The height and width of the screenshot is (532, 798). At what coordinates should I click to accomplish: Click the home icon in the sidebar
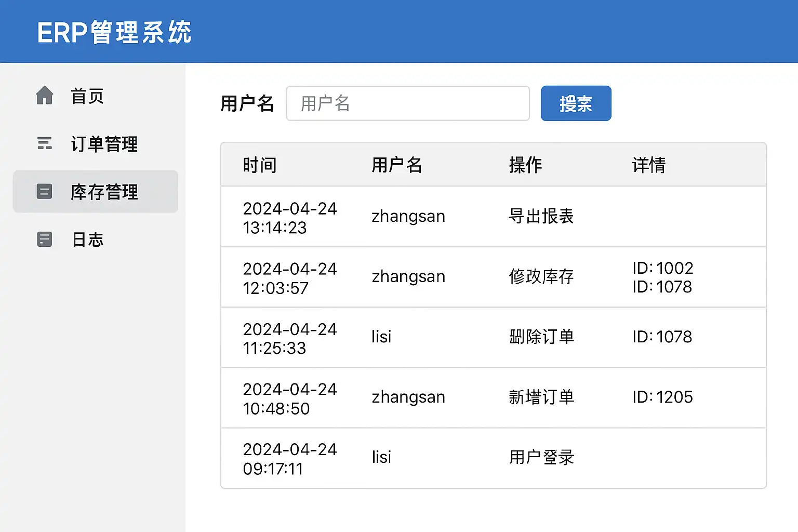[x=45, y=96]
